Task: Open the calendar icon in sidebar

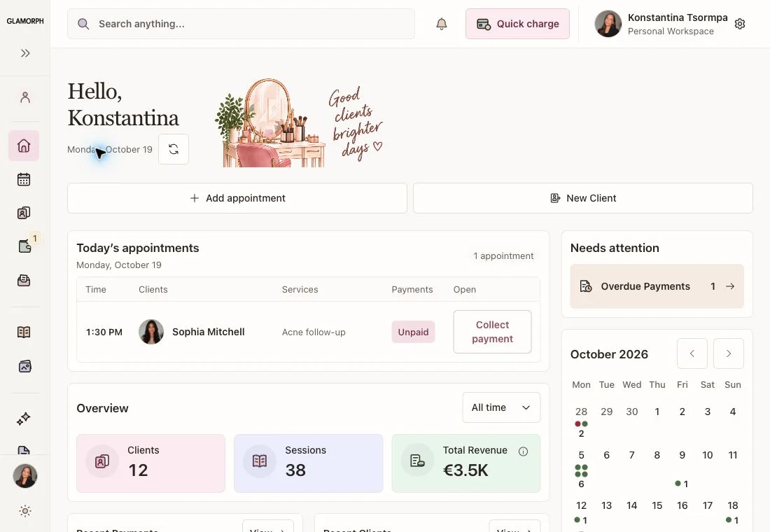Action: [24, 179]
